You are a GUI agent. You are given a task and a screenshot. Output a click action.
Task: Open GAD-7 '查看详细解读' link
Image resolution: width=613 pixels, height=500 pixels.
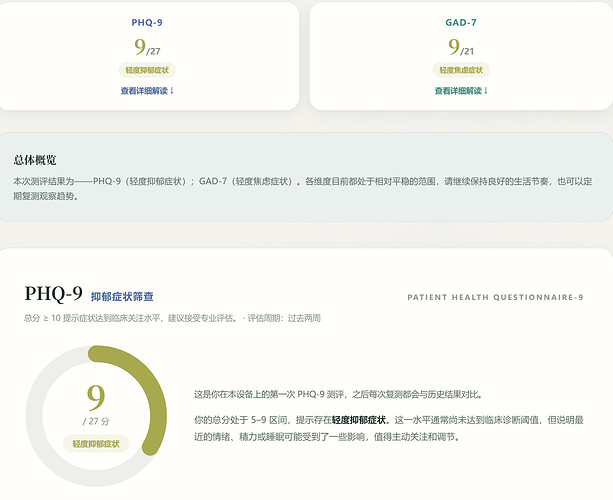(461, 91)
